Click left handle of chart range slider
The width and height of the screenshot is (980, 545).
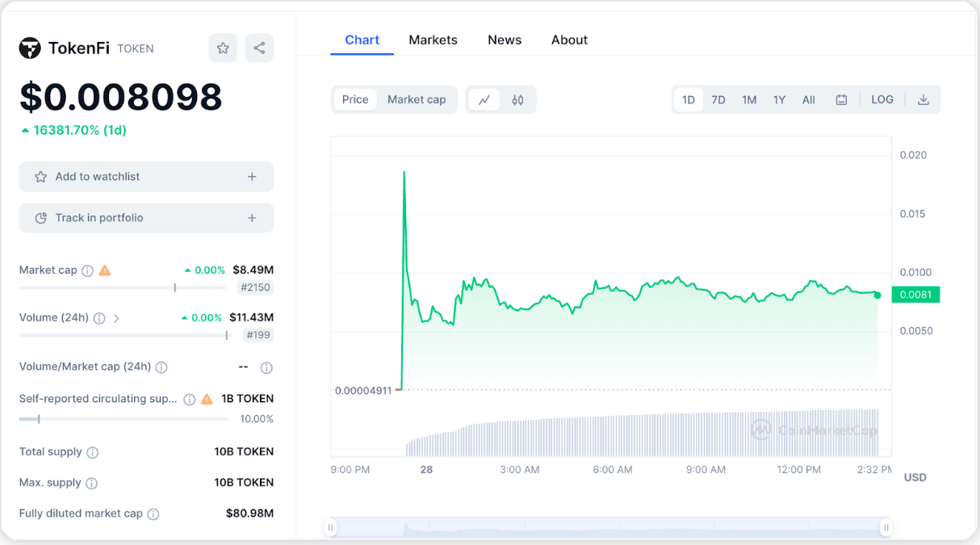point(331,528)
